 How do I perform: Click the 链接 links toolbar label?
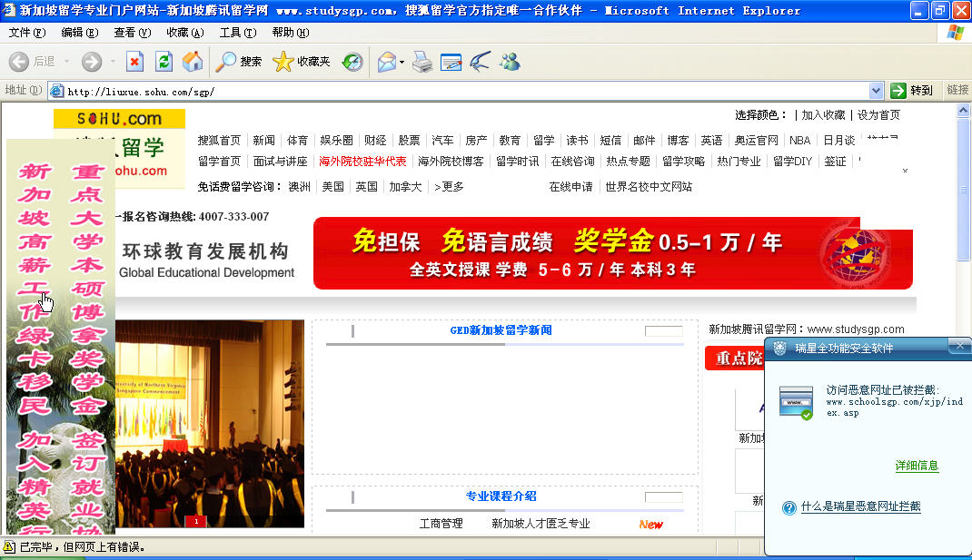(957, 90)
